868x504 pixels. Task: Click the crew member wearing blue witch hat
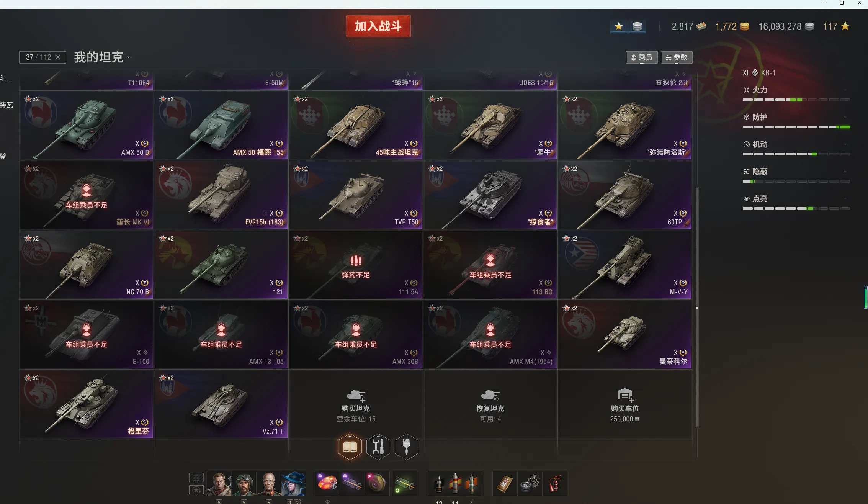tap(294, 484)
